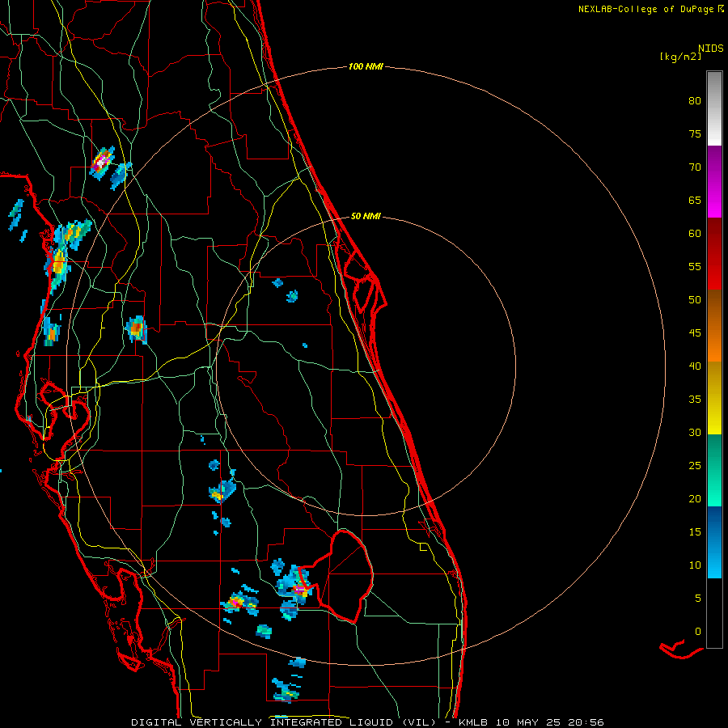
Task: Click the 15 value on the VIL scale
Action: coord(695,532)
